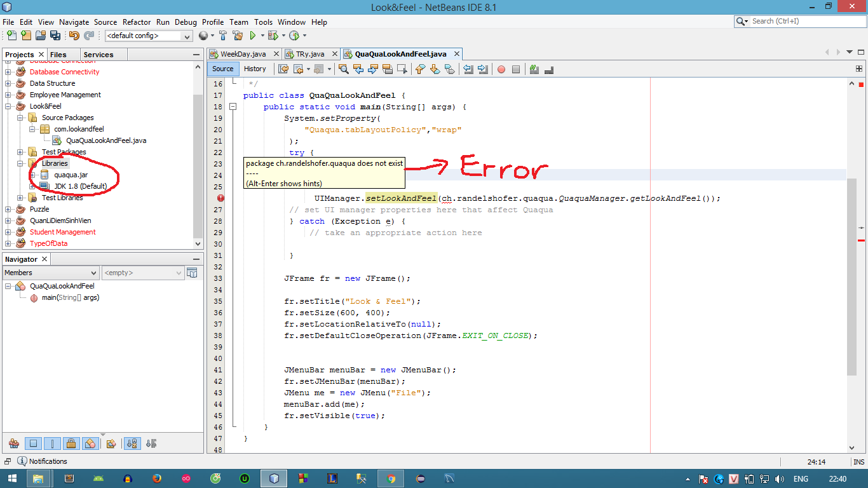Run the project with green play icon

(x=253, y=36)
